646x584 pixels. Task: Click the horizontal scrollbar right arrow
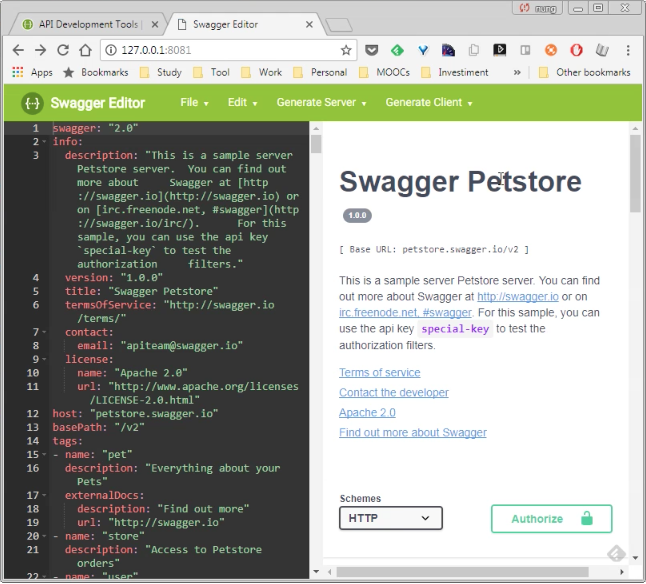pos(622,572)
